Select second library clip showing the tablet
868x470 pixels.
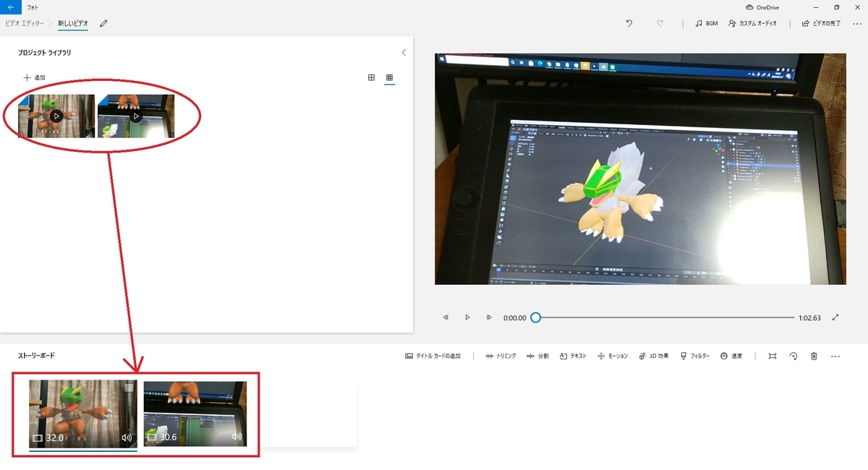click(x=136, y=116)
